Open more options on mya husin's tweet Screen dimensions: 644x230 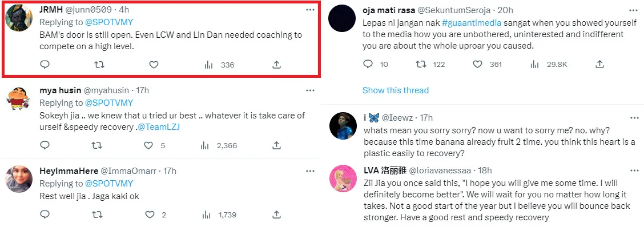(310, 90)
